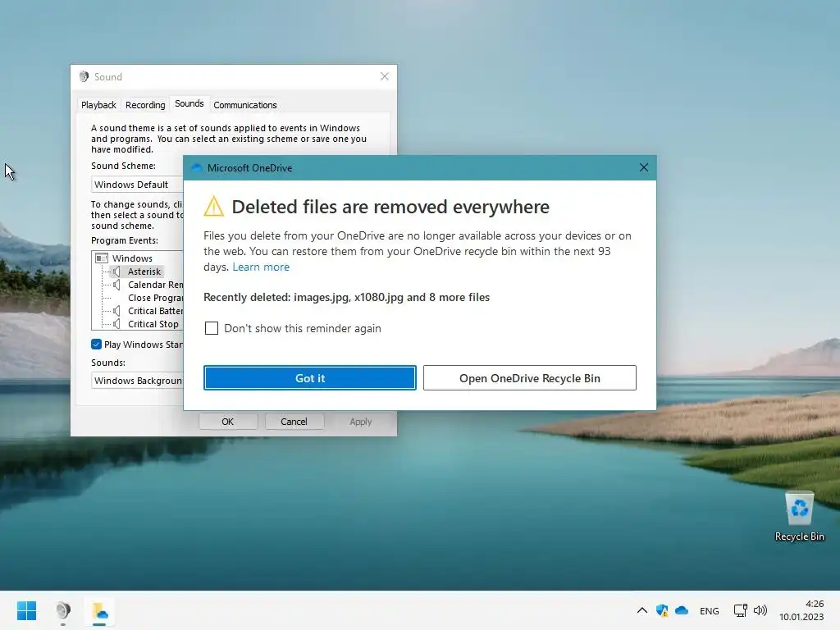This screenshot has width=840, height=630.
Task: Close the Microsoft OneDrive dialog
Action: click(x=644, y=167)
